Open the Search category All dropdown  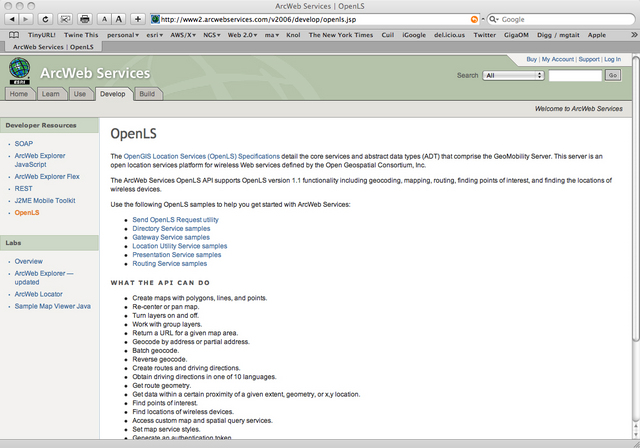coord(513,75)
